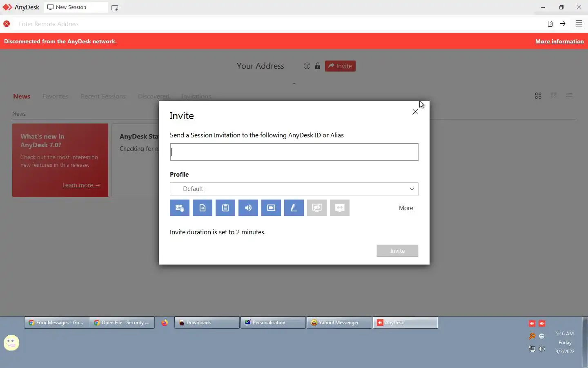Click the Firefox icon in taskbar
The width and height of the screenshot is (588, 368).
165,323
